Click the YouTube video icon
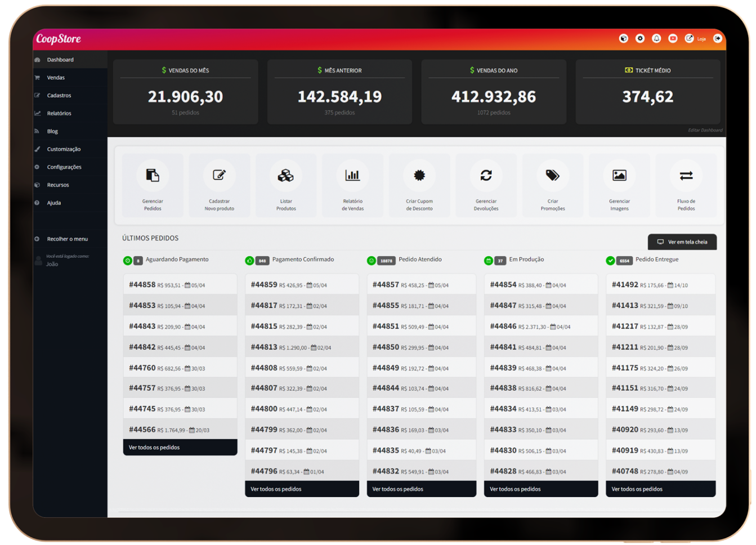 coord(673,38)
